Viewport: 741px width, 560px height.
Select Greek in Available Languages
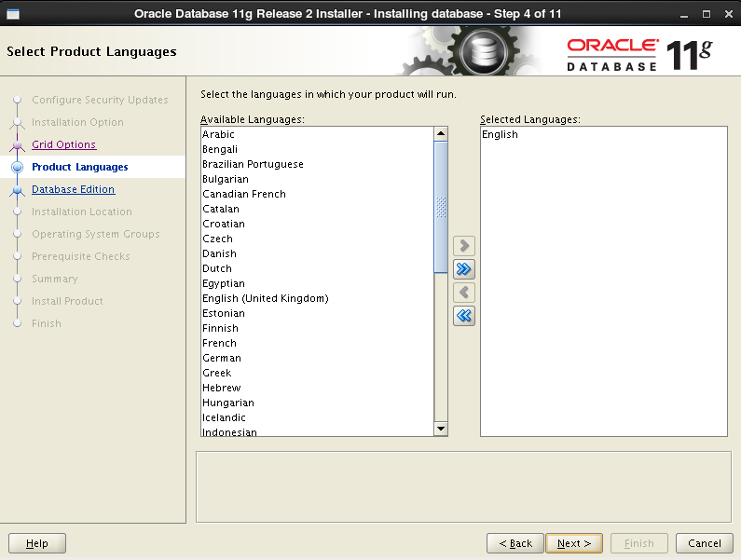tap(317, 373)
